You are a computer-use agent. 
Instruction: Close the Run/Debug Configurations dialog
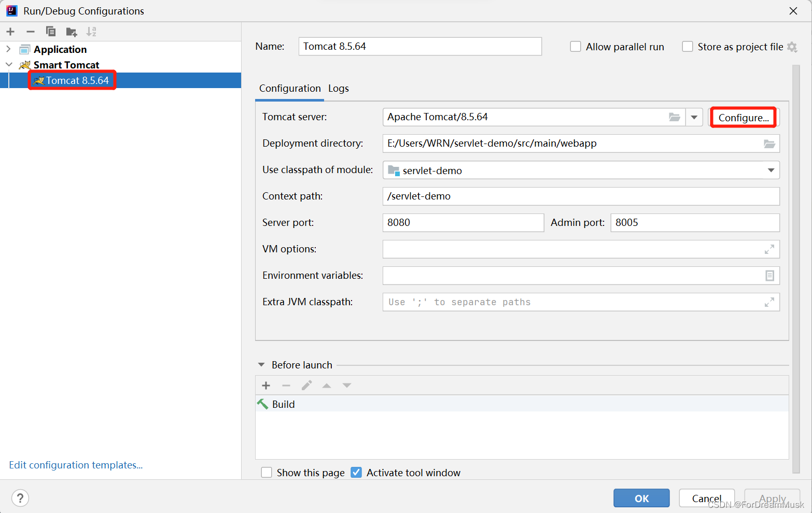793,11
